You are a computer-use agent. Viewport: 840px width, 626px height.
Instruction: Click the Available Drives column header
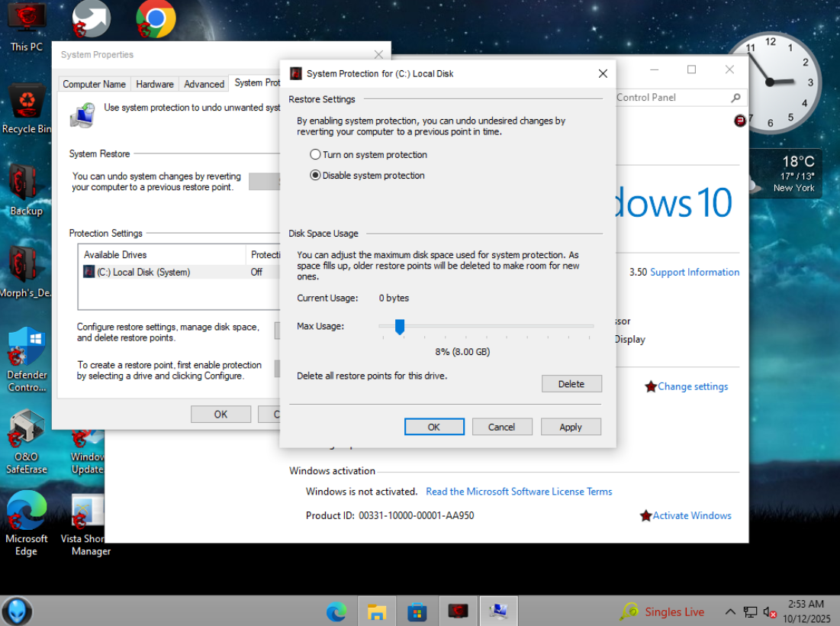pyautogui.click(x=162, y=254)
